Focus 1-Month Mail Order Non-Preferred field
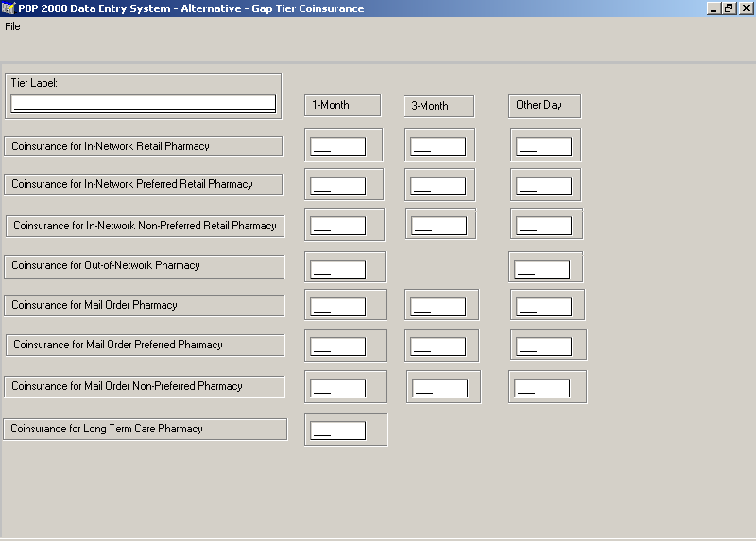Screen dimensions: 756x541 [x=337, y=388]
